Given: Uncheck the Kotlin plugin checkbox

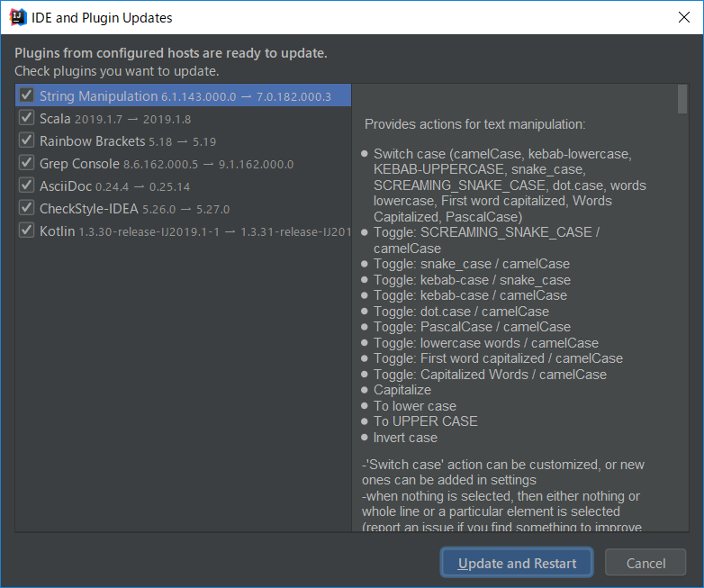Looking at the screenshot, I should coord(26,230).
